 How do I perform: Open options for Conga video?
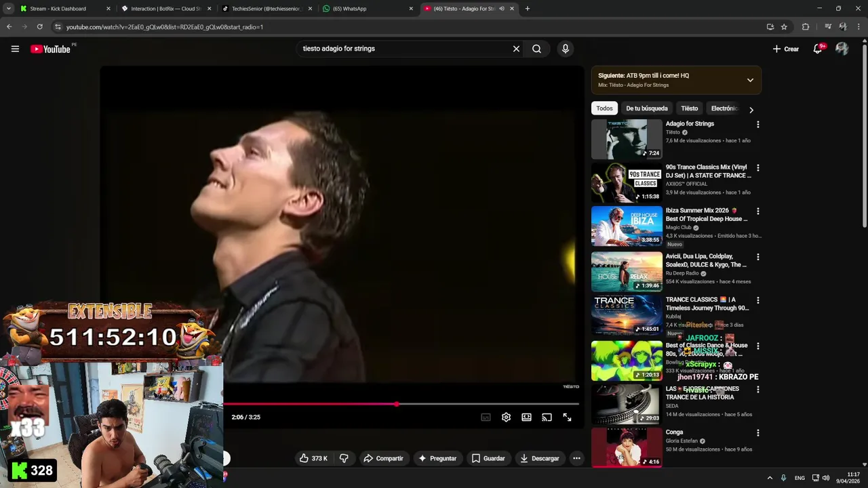(x=758, y=433)
